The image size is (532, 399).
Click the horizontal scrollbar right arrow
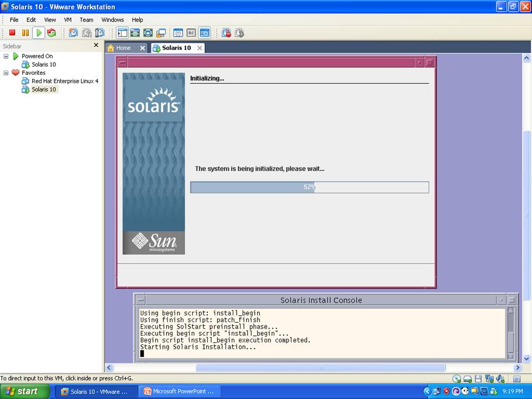[x=518, y=367]
